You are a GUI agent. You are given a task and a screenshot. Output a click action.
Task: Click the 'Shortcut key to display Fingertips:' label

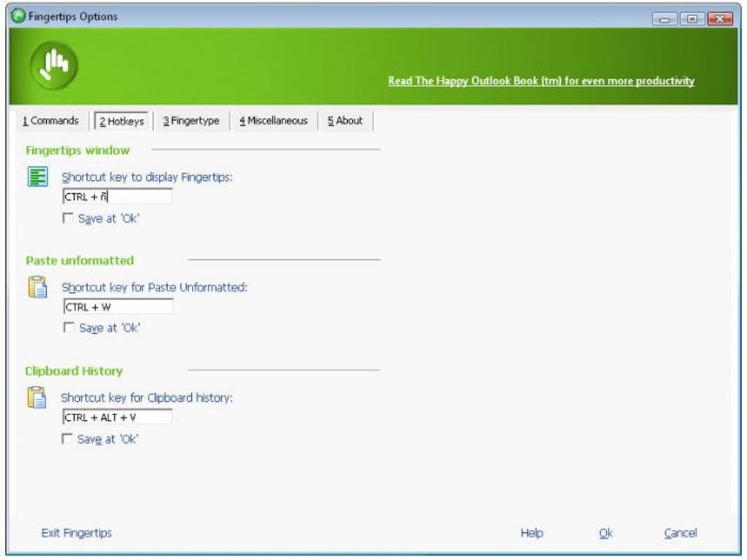(147, 177)
